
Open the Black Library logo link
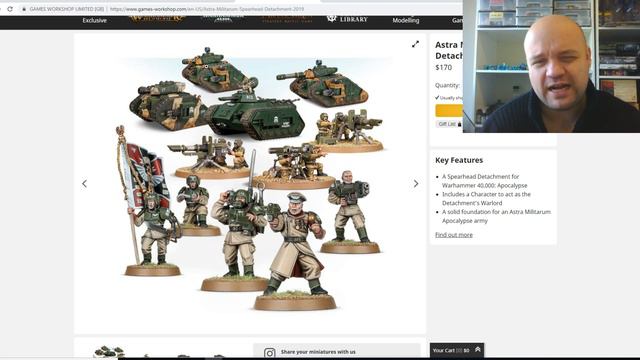pyautogui.click(x=347, y=19)
